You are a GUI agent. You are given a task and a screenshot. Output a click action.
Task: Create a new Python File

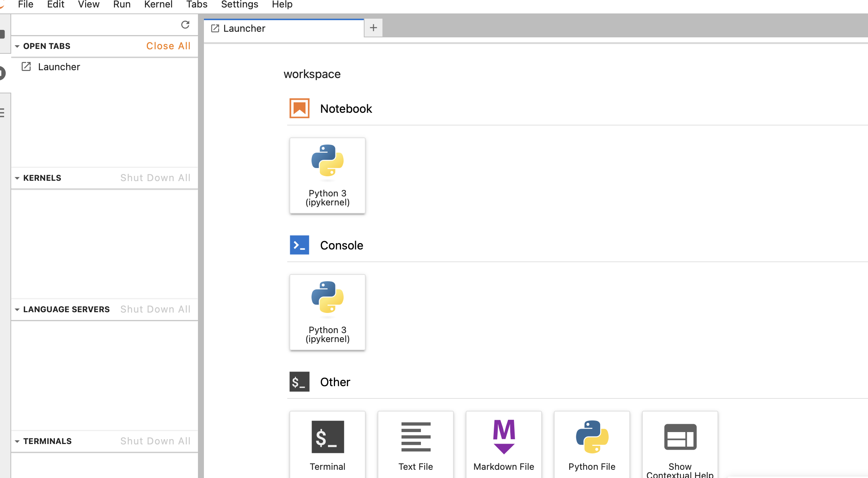(592, 444)
